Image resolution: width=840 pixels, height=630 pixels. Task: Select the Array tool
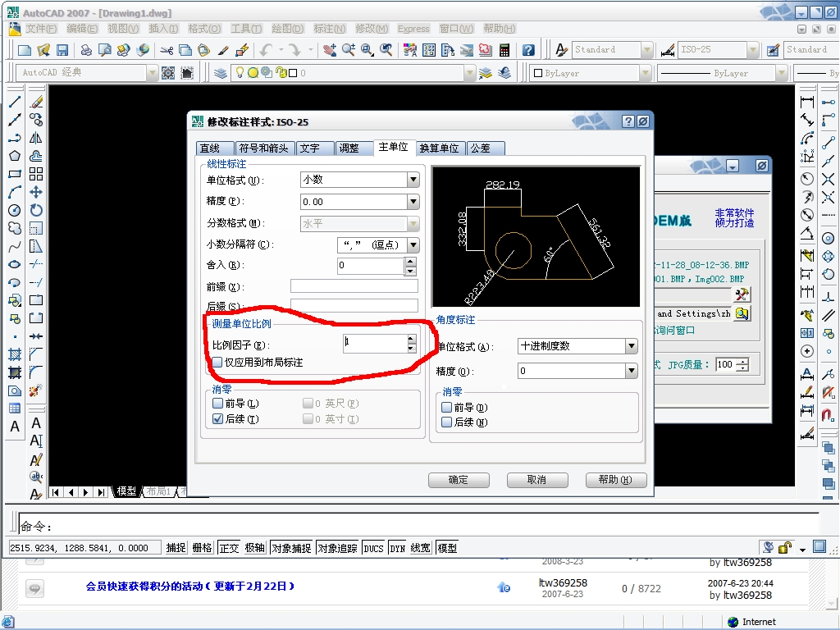tap(36, 174)
